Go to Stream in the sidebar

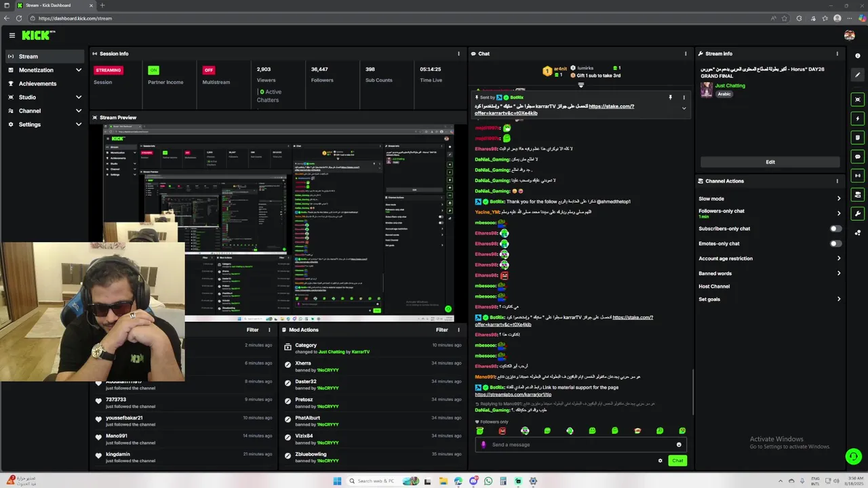[x=45, y=56]
